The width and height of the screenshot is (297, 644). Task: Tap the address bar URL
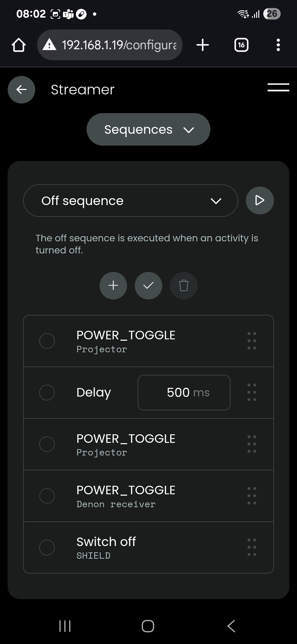(x=118, y=45)
